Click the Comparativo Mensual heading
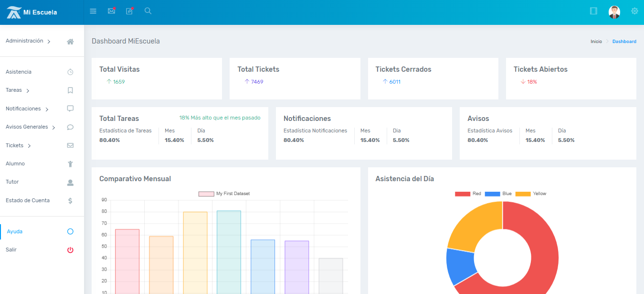This screenshot has height=294, width=644. [135, 179]
